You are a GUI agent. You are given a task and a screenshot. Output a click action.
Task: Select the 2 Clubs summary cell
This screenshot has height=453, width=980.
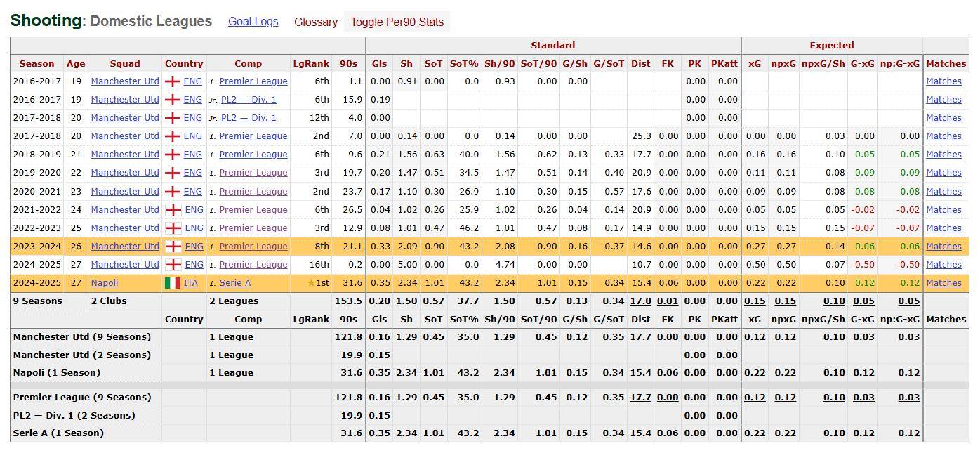109,301
